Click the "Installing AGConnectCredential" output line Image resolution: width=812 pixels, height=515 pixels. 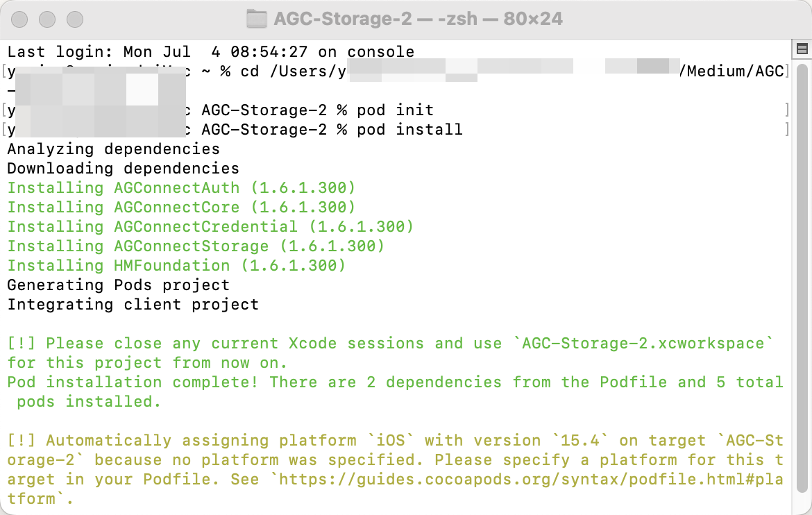(210, 227)
